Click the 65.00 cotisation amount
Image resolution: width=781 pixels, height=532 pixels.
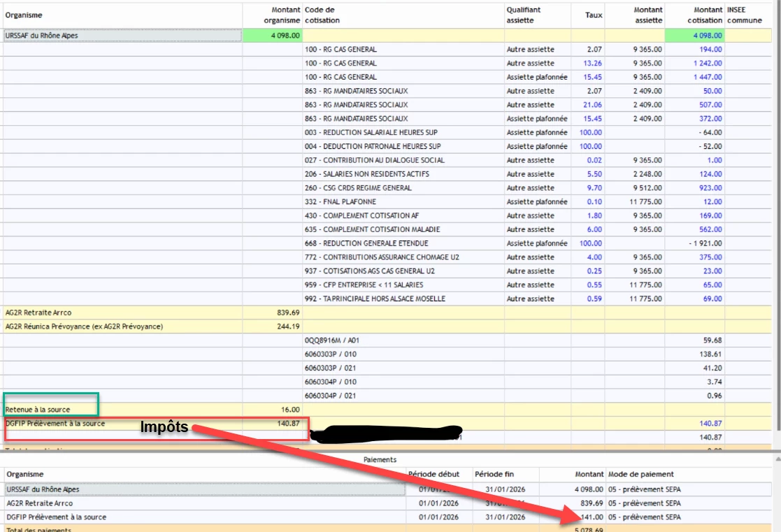(712, 285)
